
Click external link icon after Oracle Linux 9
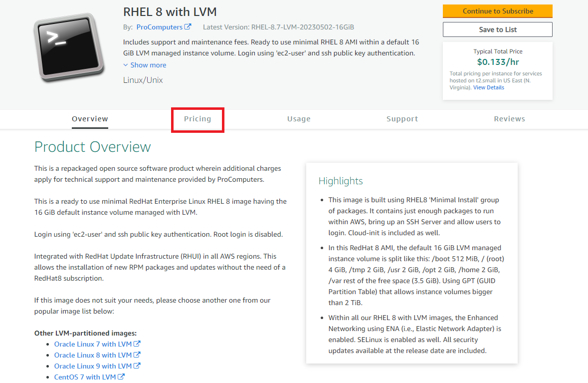[137, 366]
